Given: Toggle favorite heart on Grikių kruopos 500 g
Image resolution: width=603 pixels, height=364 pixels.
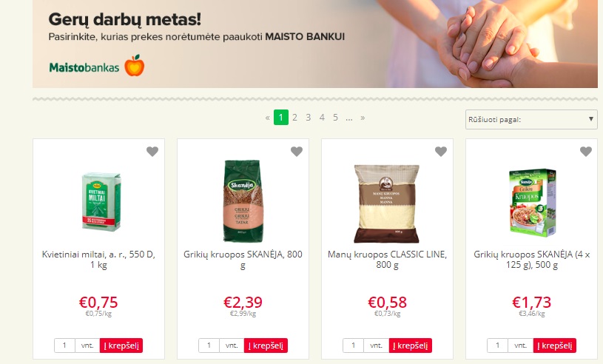Looking at the screenshot, I should click(586, 152).
